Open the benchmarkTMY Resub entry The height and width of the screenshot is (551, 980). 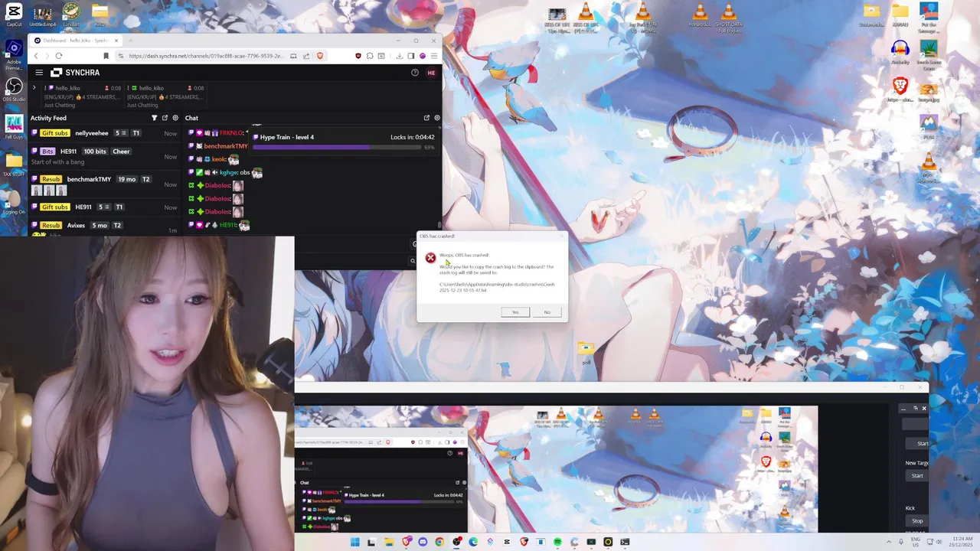[104, 184]
